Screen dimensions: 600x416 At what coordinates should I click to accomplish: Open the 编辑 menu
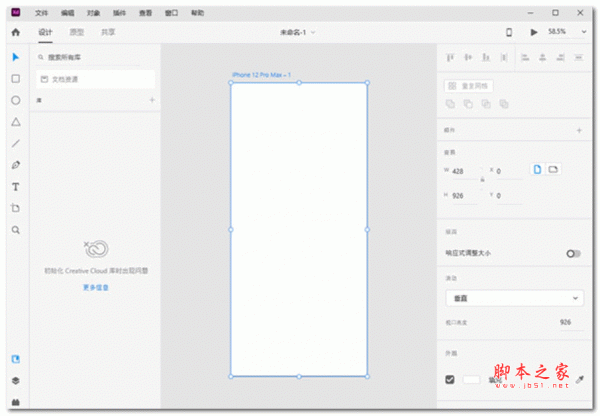click(67, 13)
